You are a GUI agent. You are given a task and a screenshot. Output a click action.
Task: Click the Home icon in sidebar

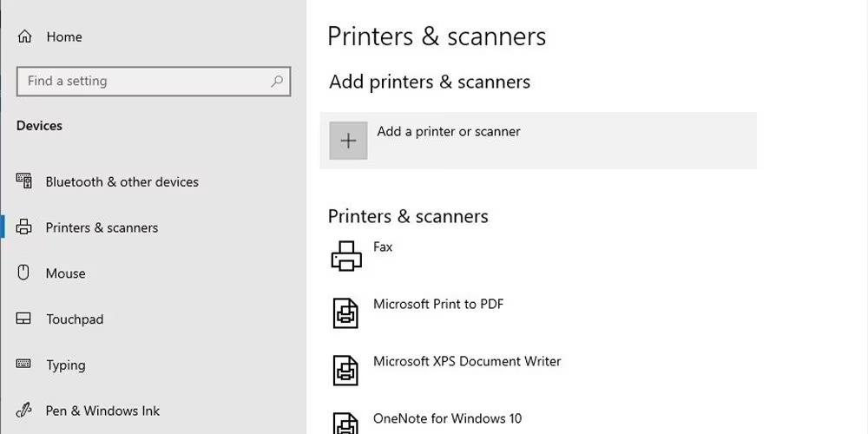(24, 36)
